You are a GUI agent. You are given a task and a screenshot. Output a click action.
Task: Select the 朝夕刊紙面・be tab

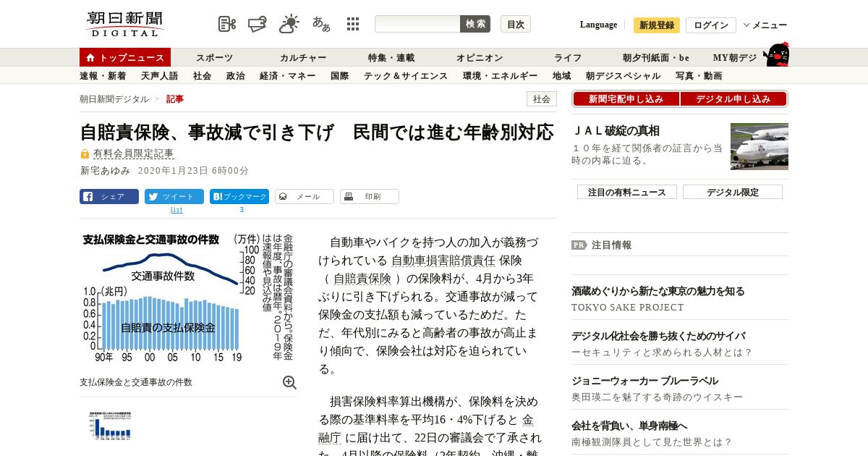(x=656, y=57)
